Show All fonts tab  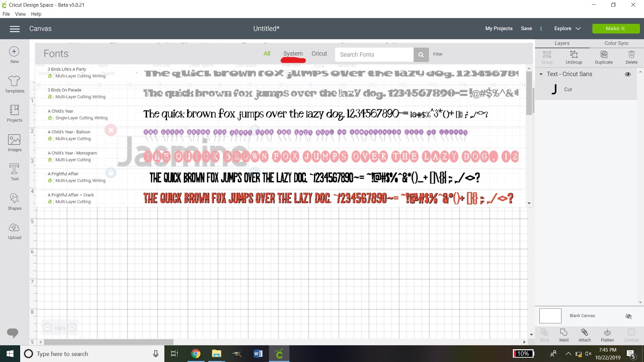click(x=267, y=53)
